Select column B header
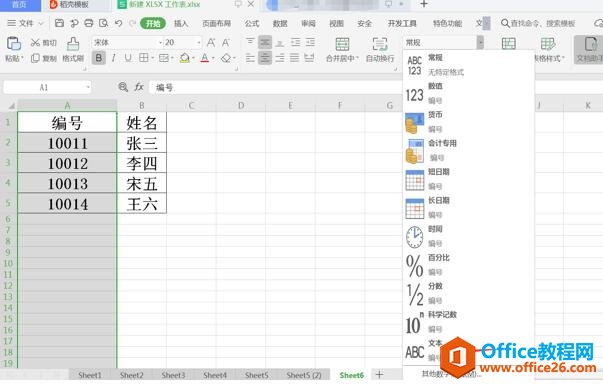Viewport: 603px width, 385px height. point(142,105)
